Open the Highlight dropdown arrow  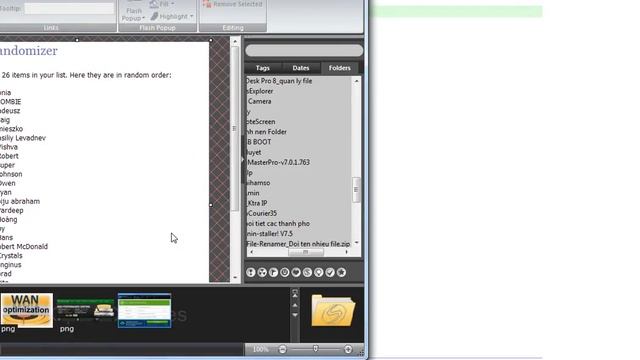tap(192, 16)
